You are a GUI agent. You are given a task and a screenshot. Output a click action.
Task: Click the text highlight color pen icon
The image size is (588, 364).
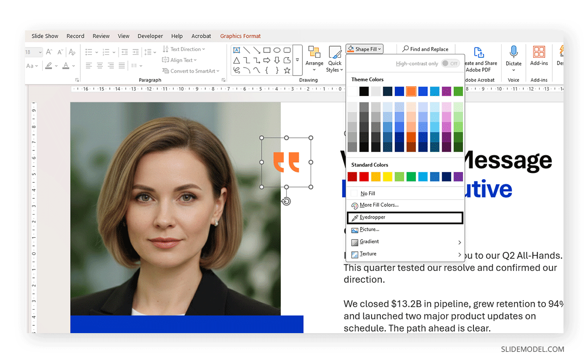(49, 66)
